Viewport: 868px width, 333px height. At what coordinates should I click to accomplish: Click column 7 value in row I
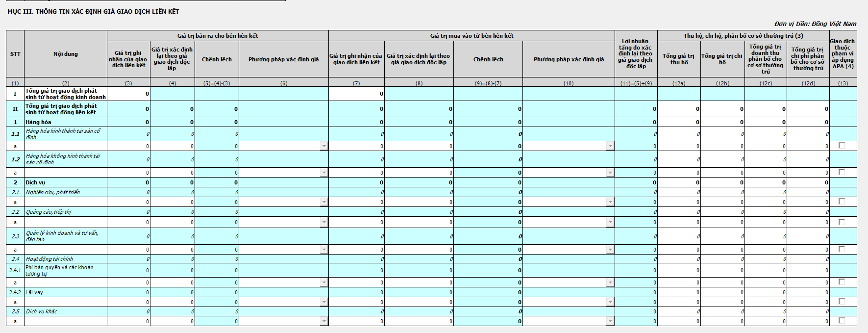click(356, 94)
